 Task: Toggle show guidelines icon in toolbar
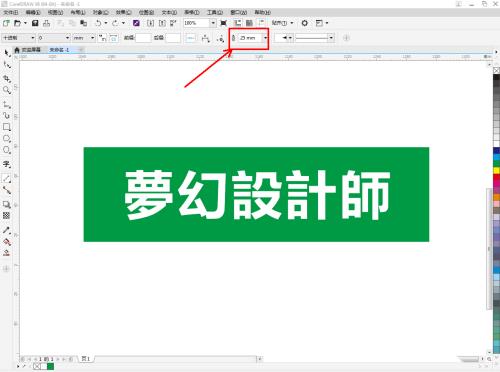(261, 23)
